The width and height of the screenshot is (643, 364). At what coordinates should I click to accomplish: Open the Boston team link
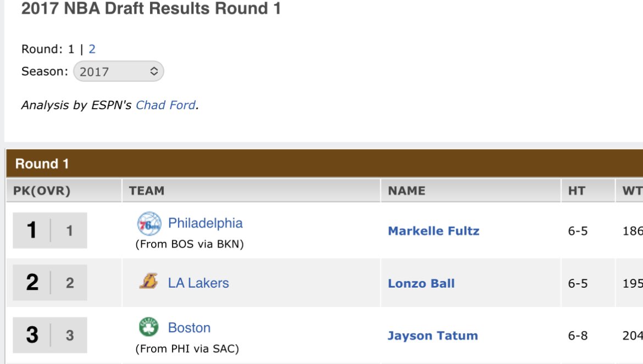click(189, 328)
